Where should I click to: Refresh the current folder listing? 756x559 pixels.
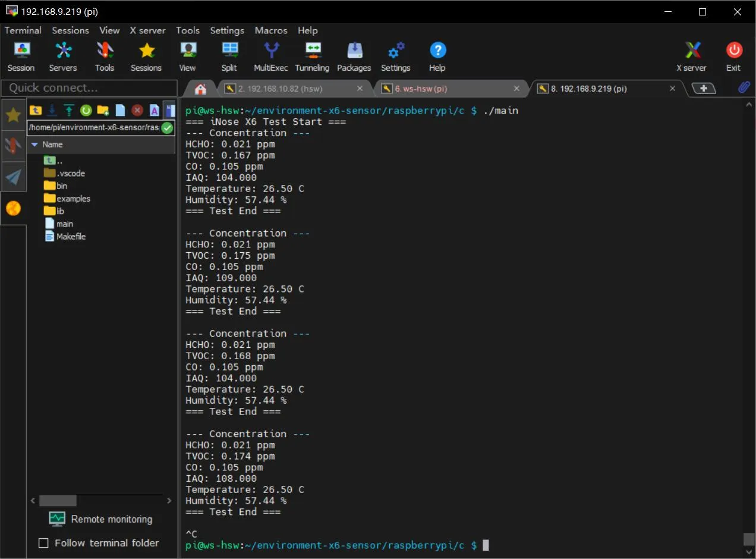tap(85, 110)
